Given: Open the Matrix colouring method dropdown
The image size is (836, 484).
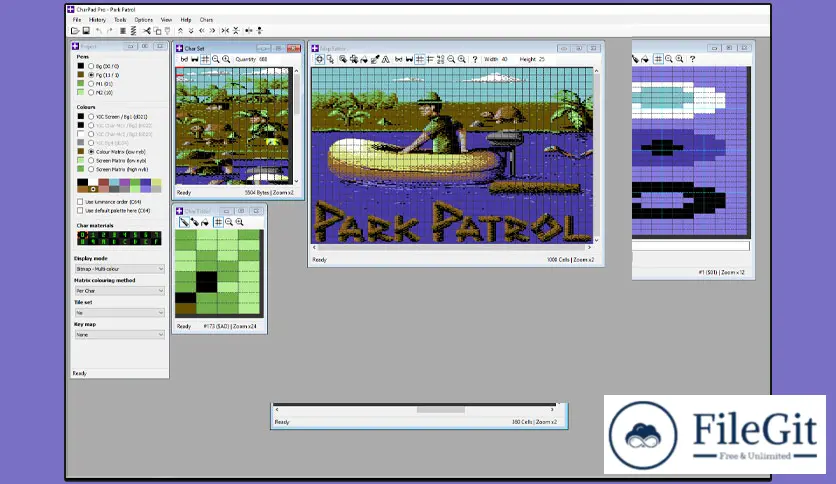Looking at the screenshot, I should point(119,291).
